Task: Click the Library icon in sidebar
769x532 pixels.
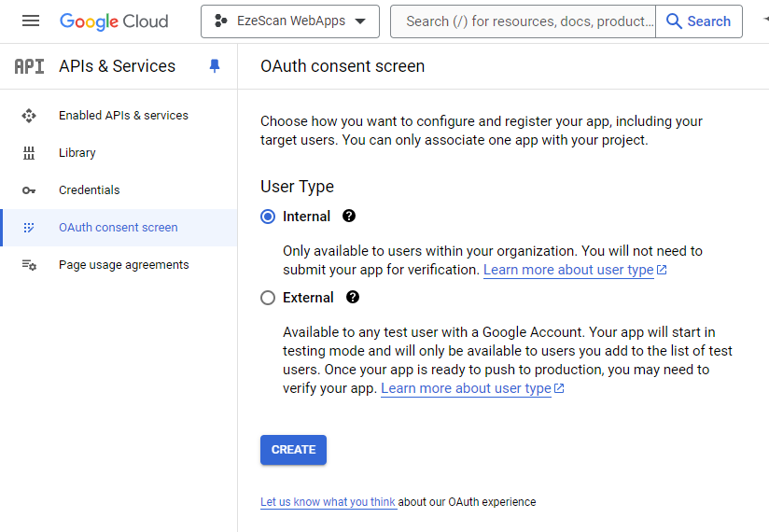Action: coord(29,153)
